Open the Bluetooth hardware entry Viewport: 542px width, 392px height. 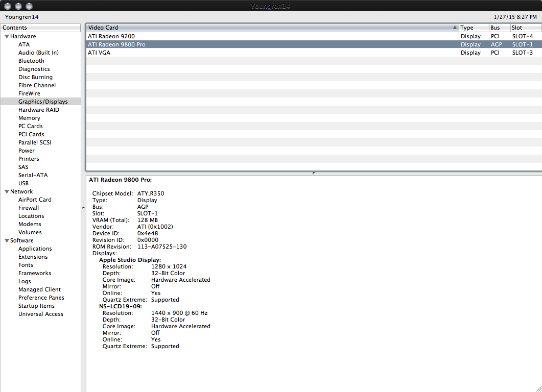coord(31,61)
